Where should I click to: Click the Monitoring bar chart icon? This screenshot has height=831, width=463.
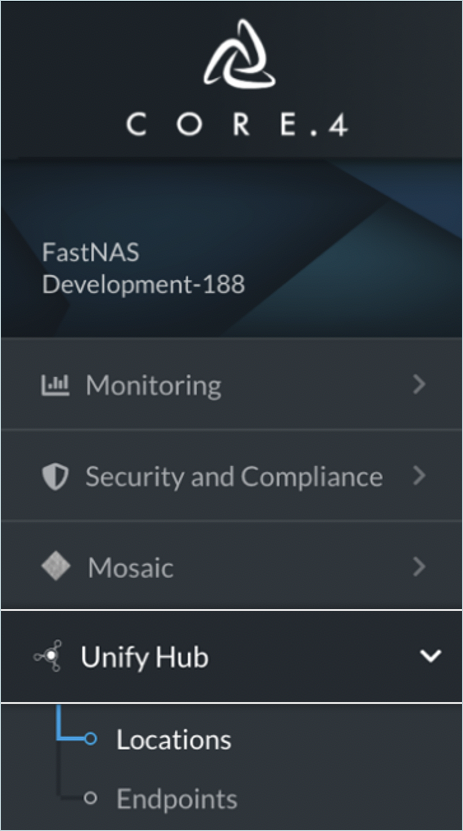point(55,385)
